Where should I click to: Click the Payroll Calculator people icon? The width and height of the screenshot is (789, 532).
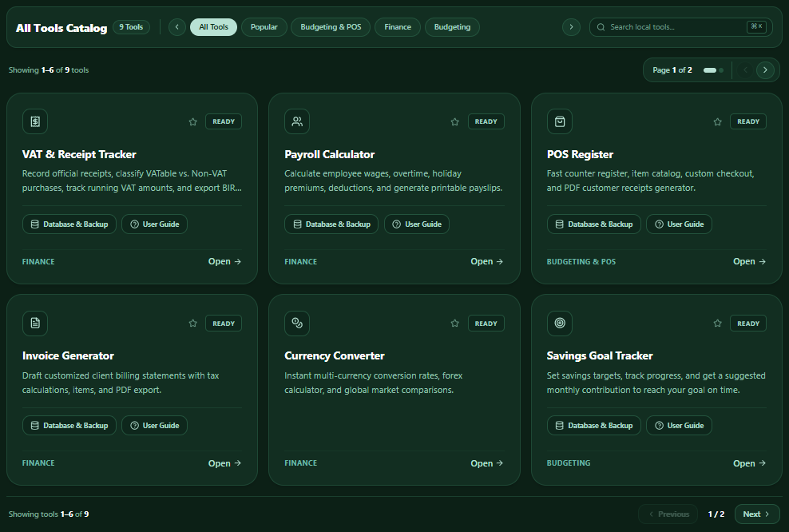(x=297, y=121)
